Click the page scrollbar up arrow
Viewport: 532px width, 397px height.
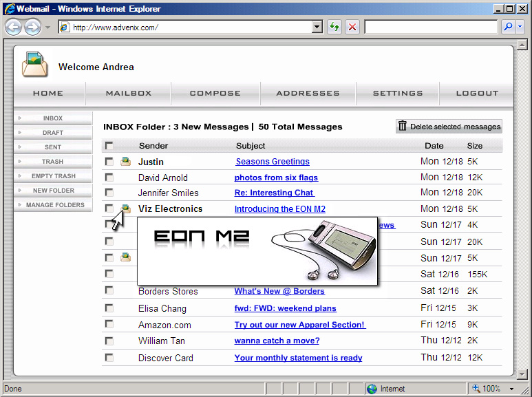522,45
